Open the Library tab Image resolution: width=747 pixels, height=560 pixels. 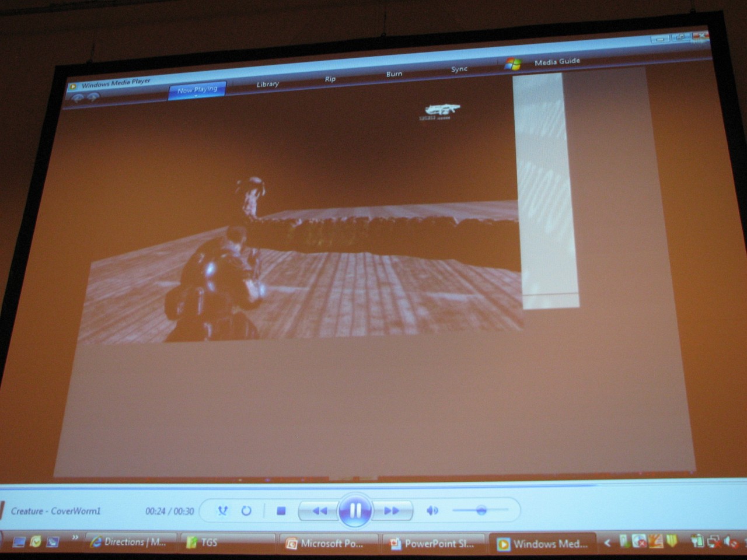click(x=268, y=84)
